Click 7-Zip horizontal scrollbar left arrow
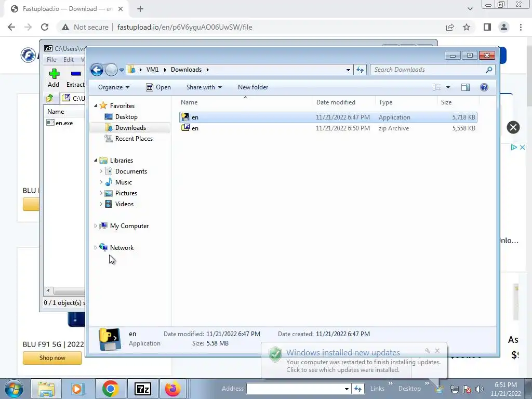Screen dimensions: 532x399 pos(48,291)
